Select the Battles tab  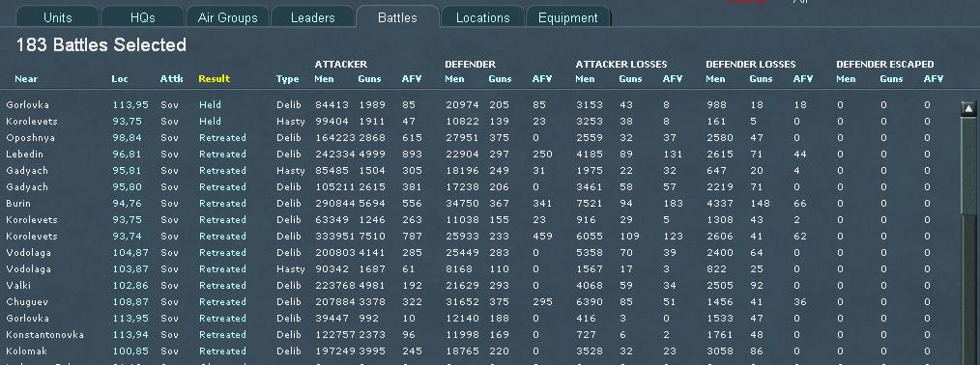[397, 16]
